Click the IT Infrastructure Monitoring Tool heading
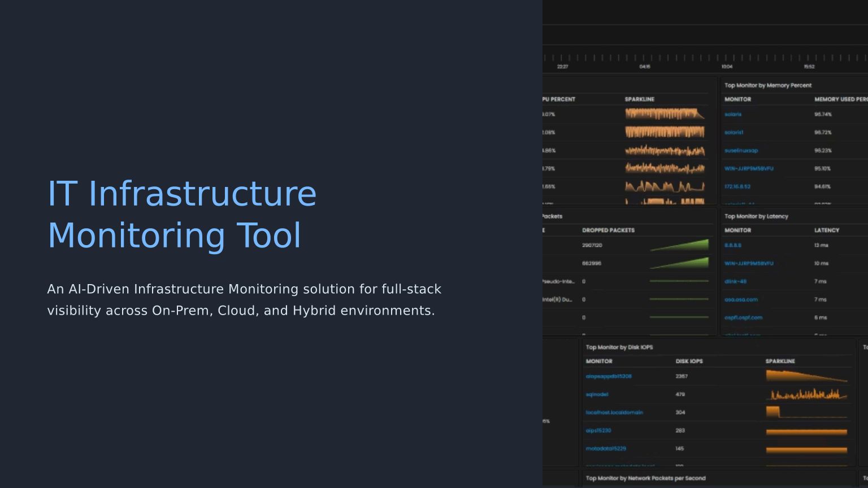This screenshot has height=488, width=868. (182, 215)
